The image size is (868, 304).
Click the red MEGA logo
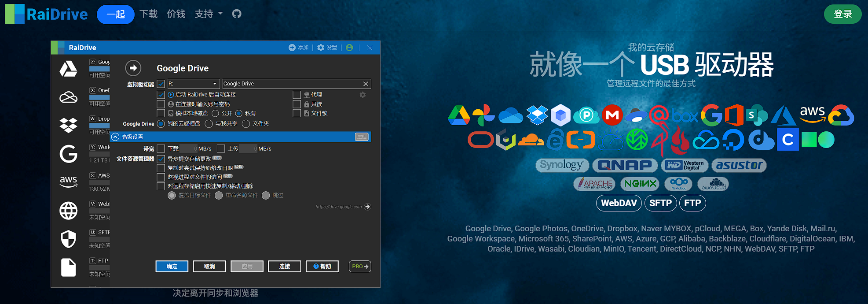612,115
